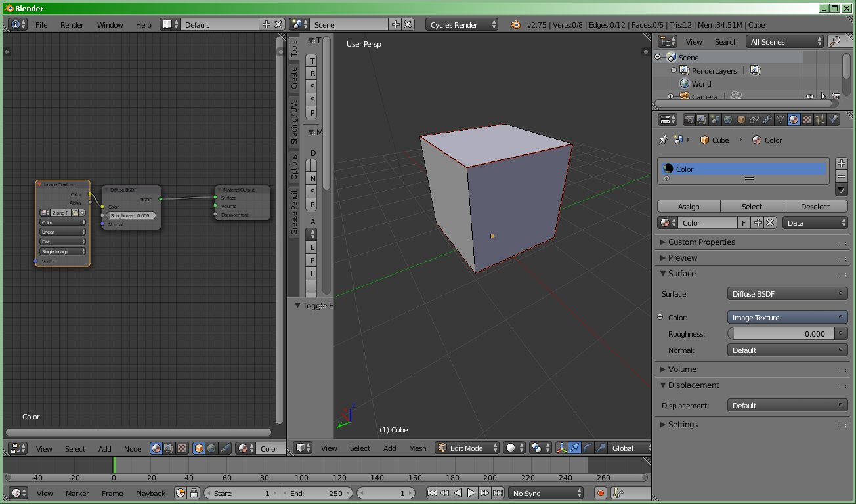The height and width of the screenshot is (504, 856).
Task: Jump to the end frame
Action: [x=498, y=493]
